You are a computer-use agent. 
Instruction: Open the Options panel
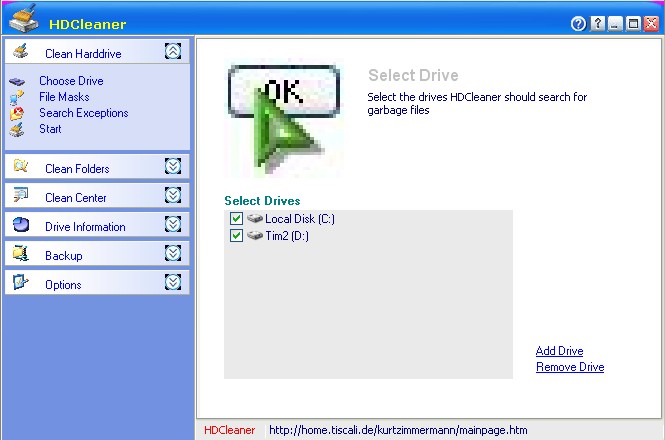tap(97, 282)
